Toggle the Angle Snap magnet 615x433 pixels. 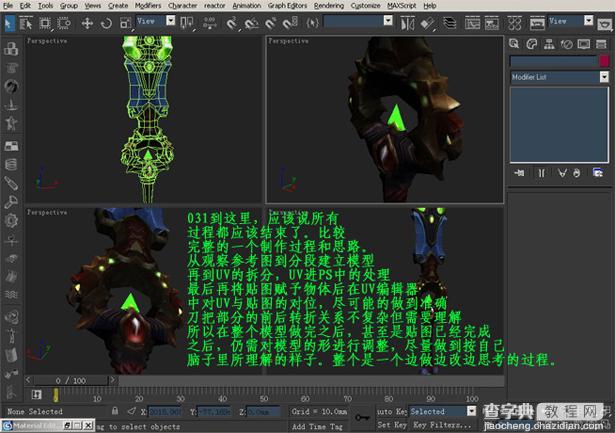point(251,24)
